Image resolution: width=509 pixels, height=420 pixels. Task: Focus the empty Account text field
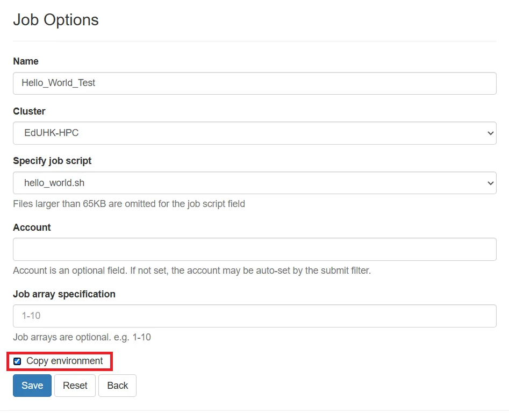pos(254,250)
